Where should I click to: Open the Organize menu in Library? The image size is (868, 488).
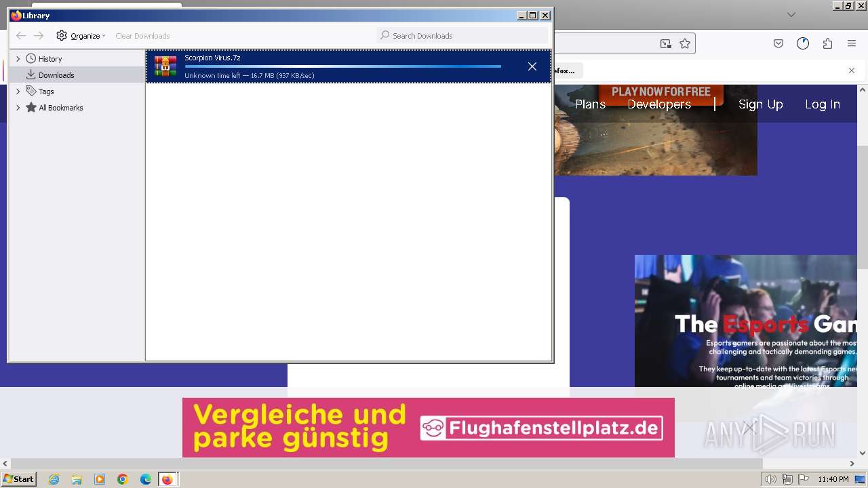(81, 35)
